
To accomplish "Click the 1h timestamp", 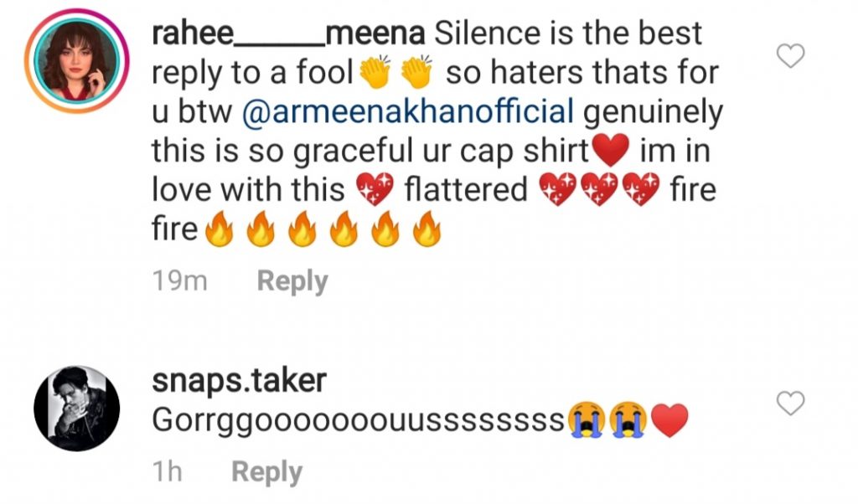I will 168,472.
